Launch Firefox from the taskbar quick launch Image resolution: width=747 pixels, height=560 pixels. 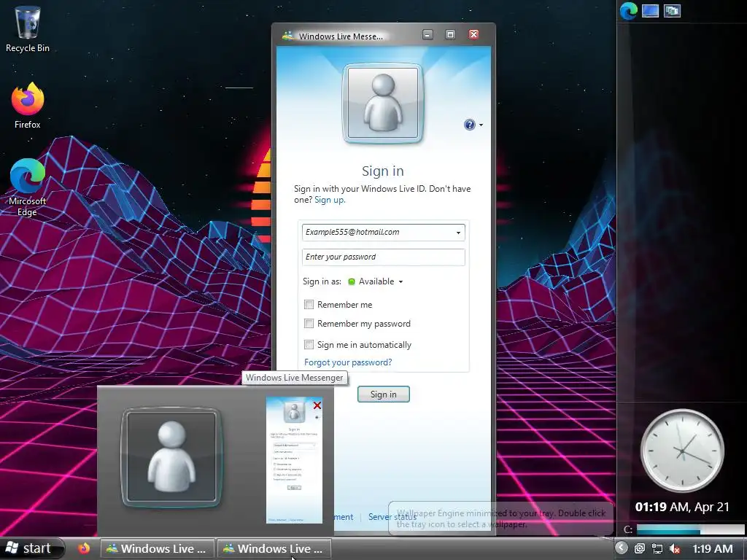coord(85,548)
